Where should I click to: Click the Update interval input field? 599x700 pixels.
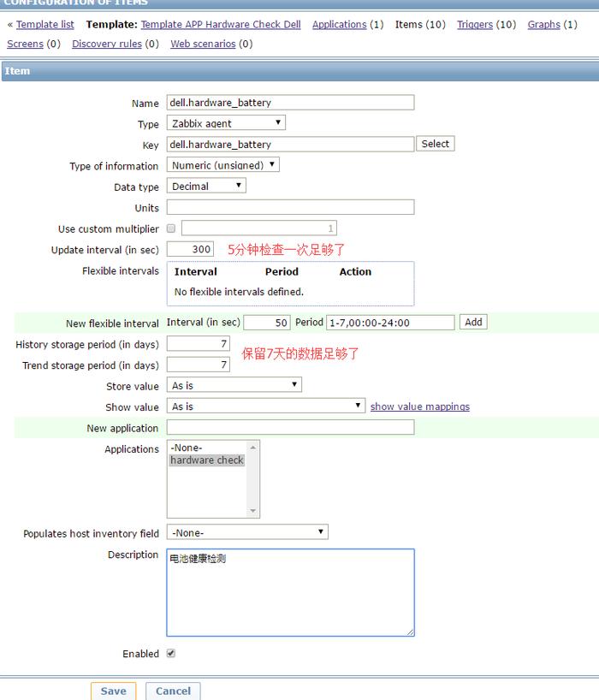pyautogui.click(x=190, y=249)
